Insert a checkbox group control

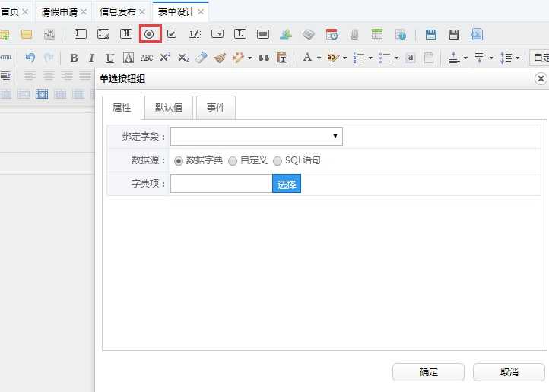pos(172,34)
